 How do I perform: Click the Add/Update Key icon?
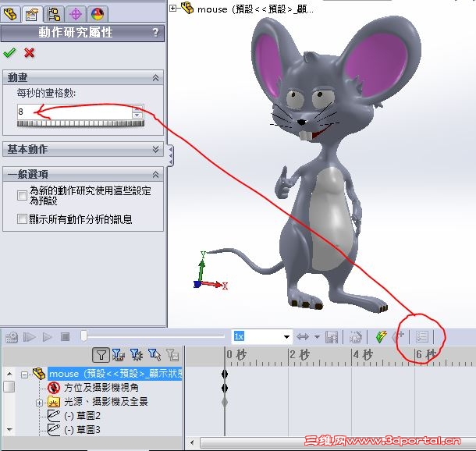pyautogui.click(x=398, y=336)
